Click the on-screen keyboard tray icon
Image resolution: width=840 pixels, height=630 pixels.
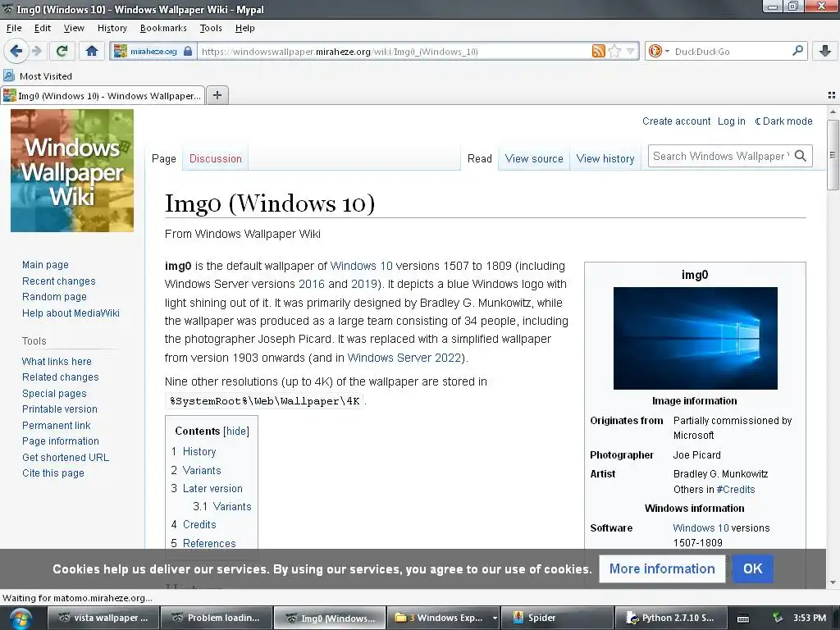coord(742,619)
